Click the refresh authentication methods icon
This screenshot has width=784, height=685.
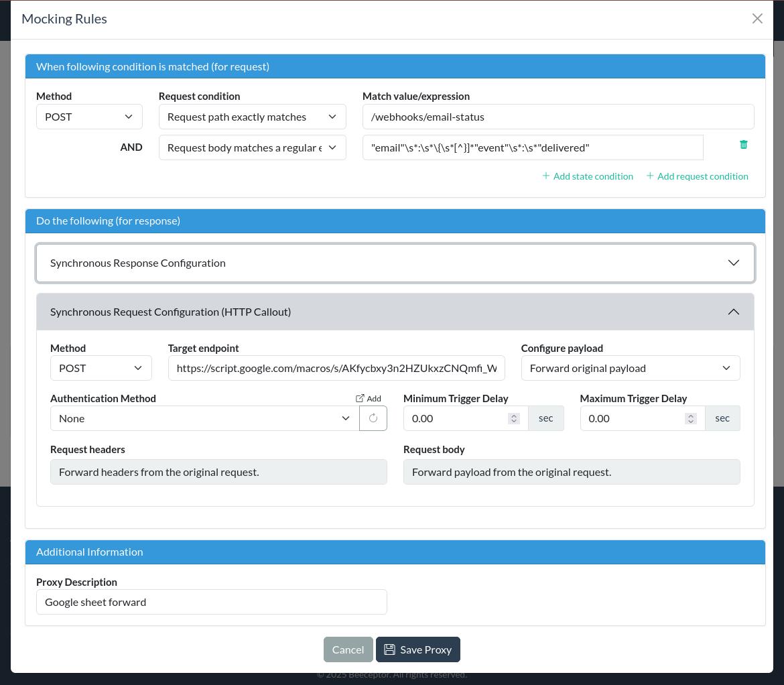[x=373, y=418]
